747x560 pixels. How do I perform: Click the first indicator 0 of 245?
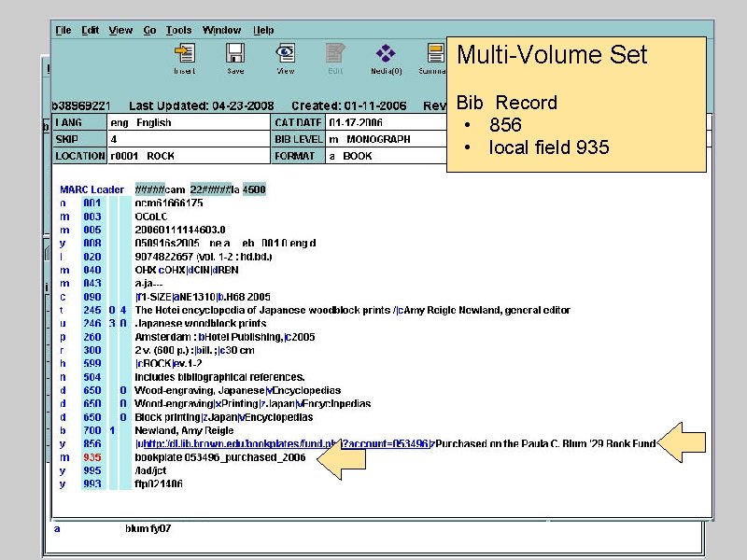pos(112,310)
